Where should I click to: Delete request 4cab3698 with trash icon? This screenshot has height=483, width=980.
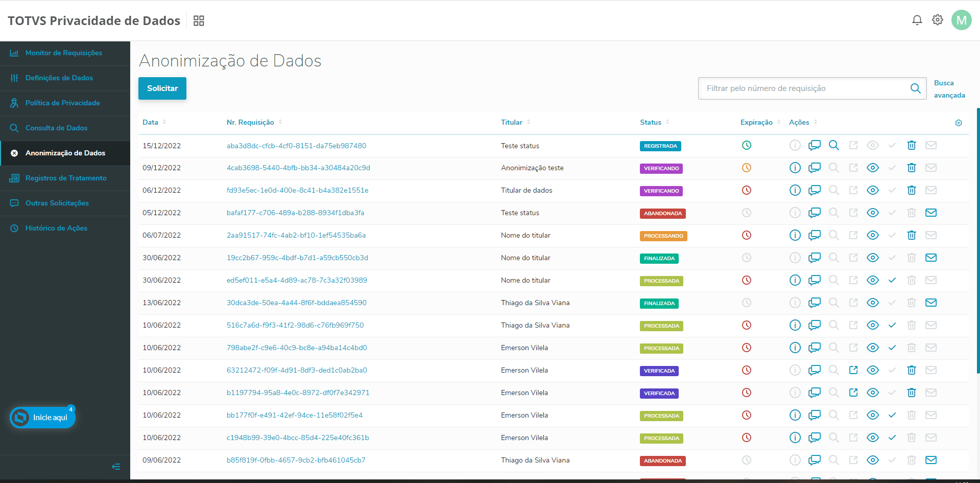click(912, 168)
